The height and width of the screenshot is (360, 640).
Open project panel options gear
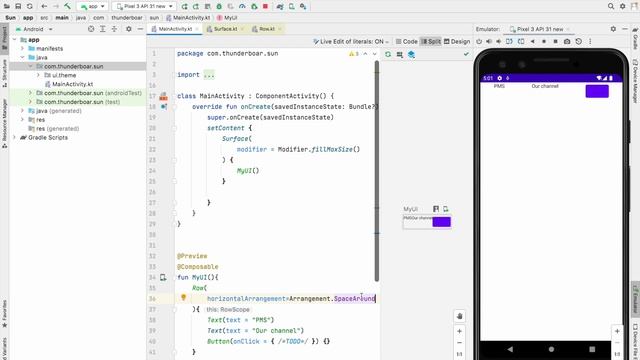pyautogui.click(x=129, y=29)
